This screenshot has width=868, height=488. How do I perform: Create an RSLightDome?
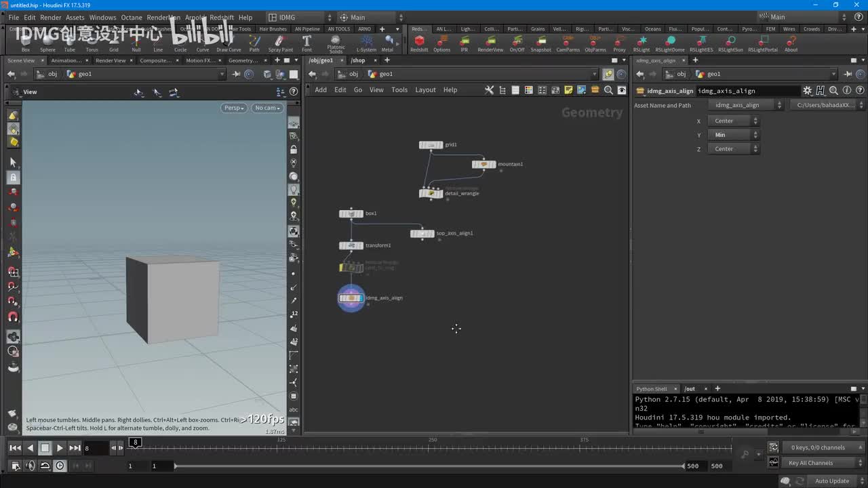tap(670, 44)
